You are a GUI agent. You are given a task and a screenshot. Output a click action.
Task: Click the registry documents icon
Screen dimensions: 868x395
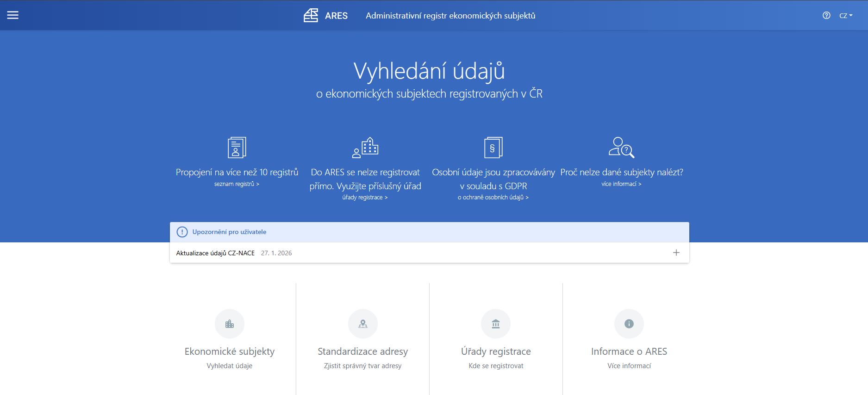237,148
